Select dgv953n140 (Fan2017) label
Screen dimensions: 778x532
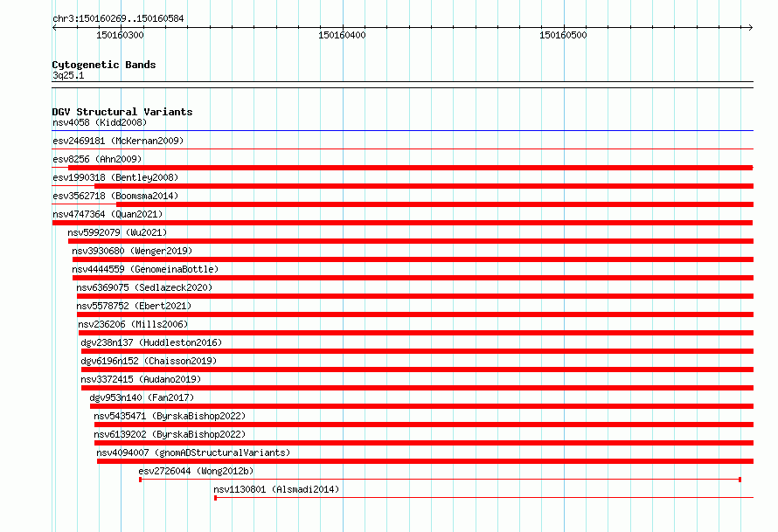[x=142, y=397]
